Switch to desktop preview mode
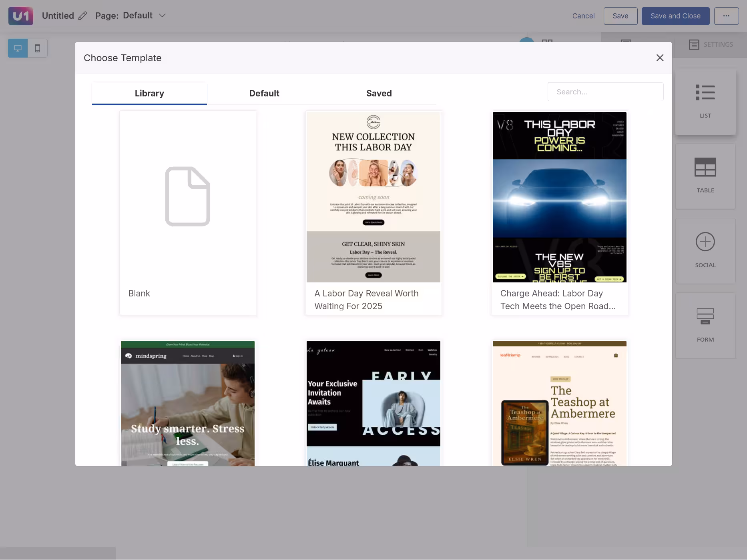This screenshot has height=560, width=747. coord(18,48)
